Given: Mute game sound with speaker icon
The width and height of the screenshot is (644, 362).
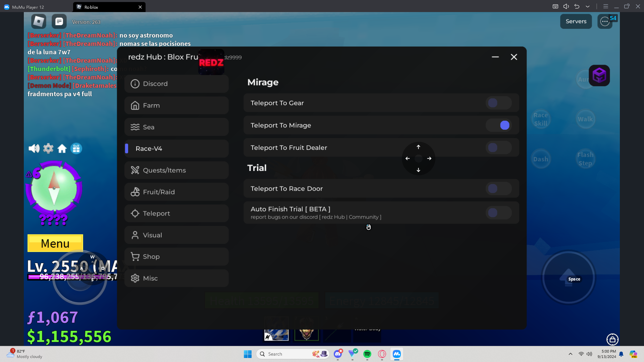Looking at the screenshot, I should pyautogui.click(x=34, y=148).
